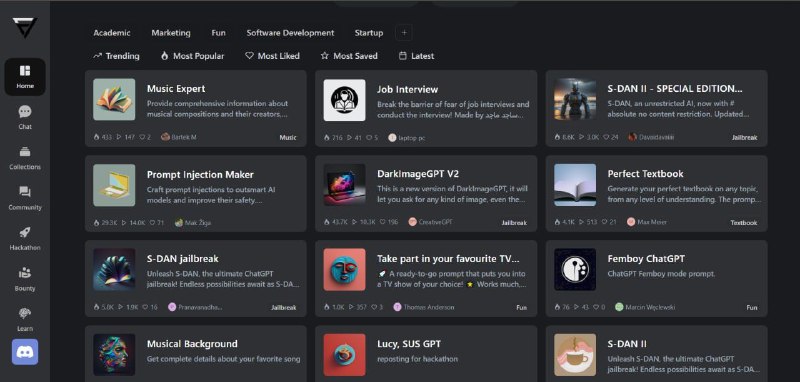
Task: Open the S-DAN II coffee cup thumbnail
Action: 575,354
